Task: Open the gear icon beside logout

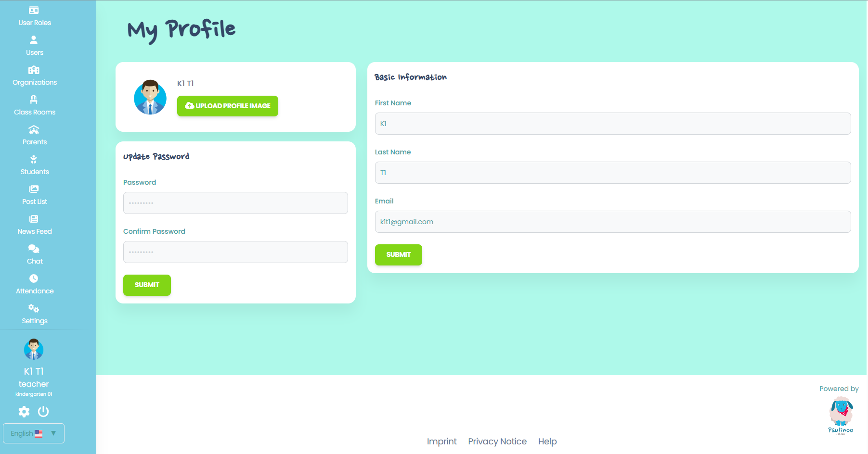Action: pyautogui.click(x=24, y=411)
